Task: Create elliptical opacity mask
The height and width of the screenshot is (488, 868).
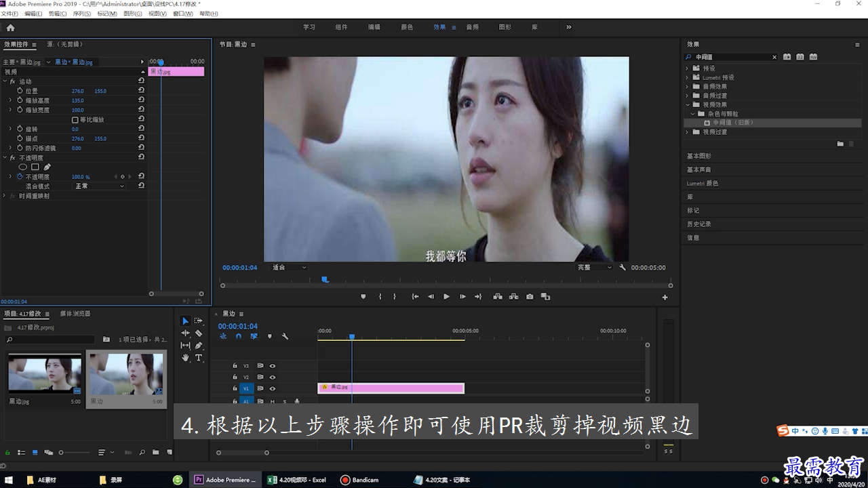Action: (23, 167)
